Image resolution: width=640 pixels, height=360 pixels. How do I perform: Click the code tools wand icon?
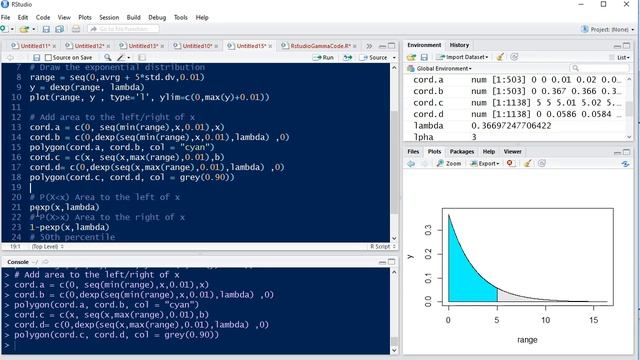point(121,58)
